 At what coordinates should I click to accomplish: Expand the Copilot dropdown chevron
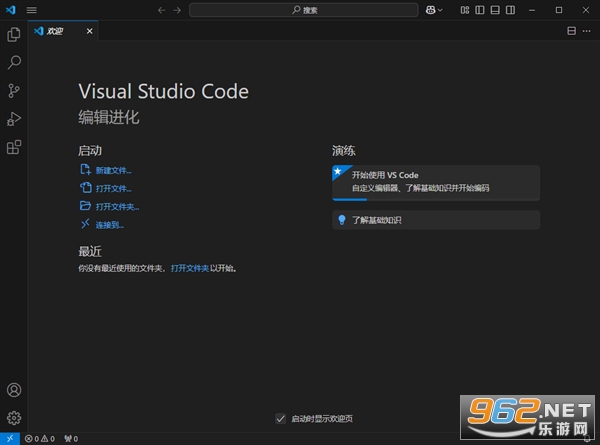click(440, 10)
